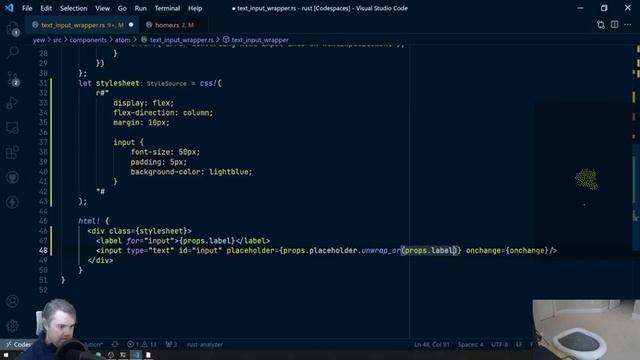This screenshot has height=360, width=640.
Task: Click the yew breadcrumb
Action: pos(39,40)
